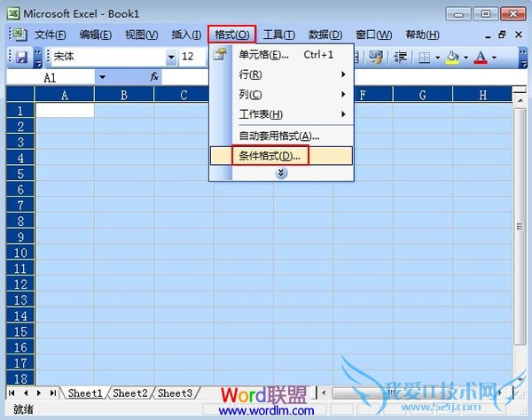Image resolution: width=532 pixels, height=420 pixels.
Task: Click cell A1 in the worksheet
Action: 65,110
